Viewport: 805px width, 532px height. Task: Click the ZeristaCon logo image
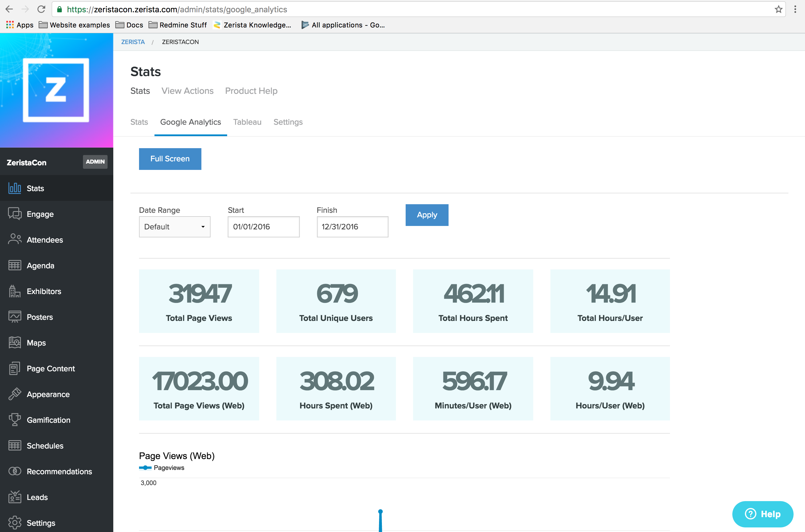pos(56,90)
